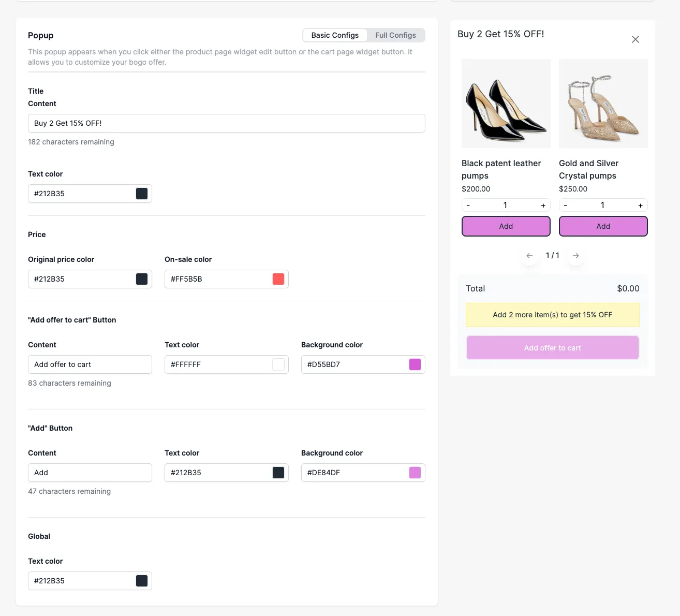Select the Basic Configs tab
Screen dimensions: 680x616
click(x=335, y=35)
